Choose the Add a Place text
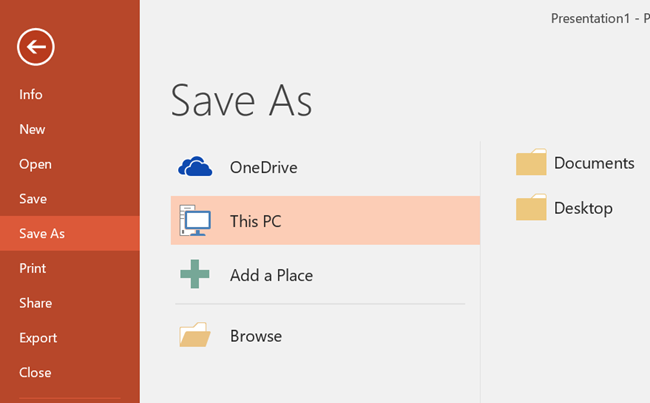 271,275
